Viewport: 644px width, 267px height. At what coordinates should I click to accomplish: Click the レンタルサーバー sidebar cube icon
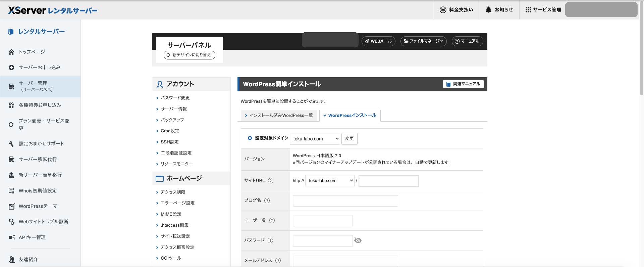coord(11,32)
